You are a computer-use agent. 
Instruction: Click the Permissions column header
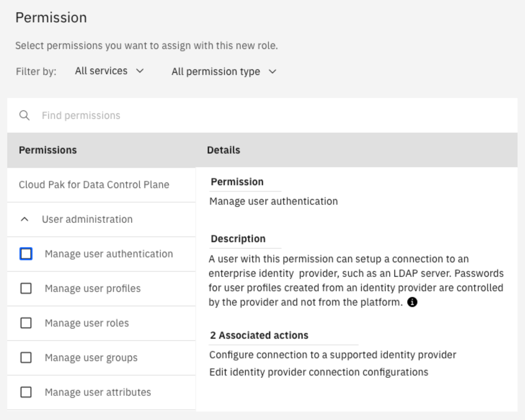(48, 150)
